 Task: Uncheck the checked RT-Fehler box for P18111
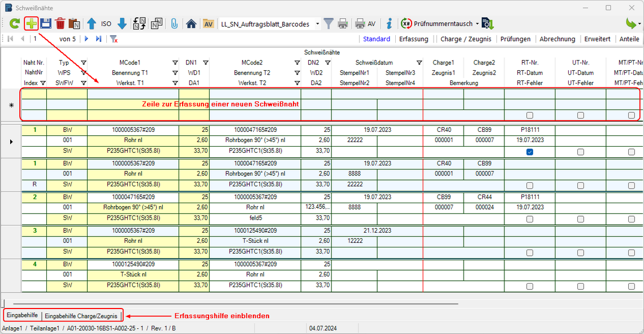[530, 152]
